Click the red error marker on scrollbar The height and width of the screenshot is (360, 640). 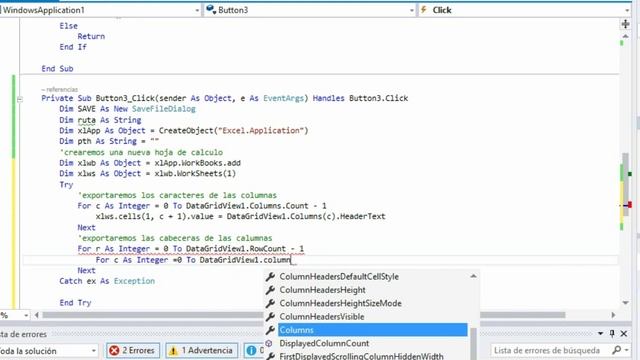[629, 205]
